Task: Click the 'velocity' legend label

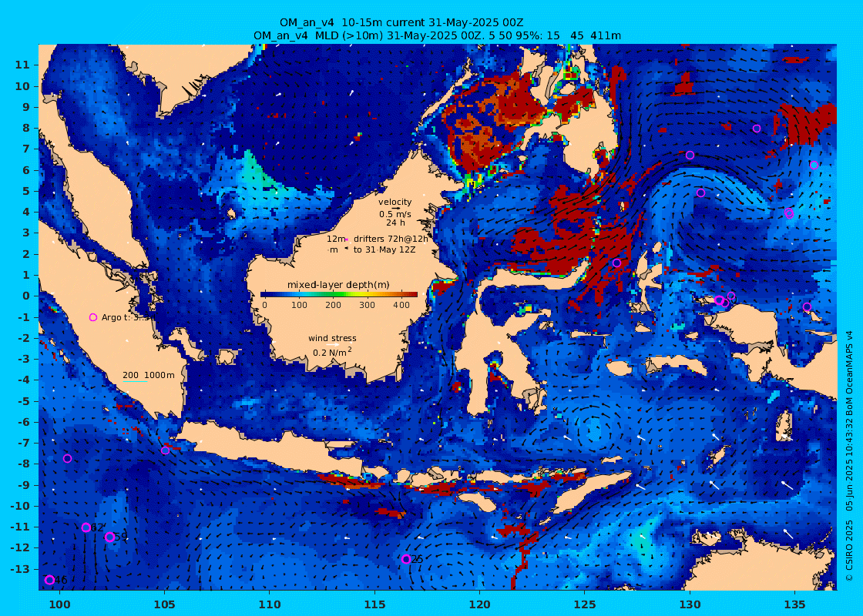Action: coord(395,202)
